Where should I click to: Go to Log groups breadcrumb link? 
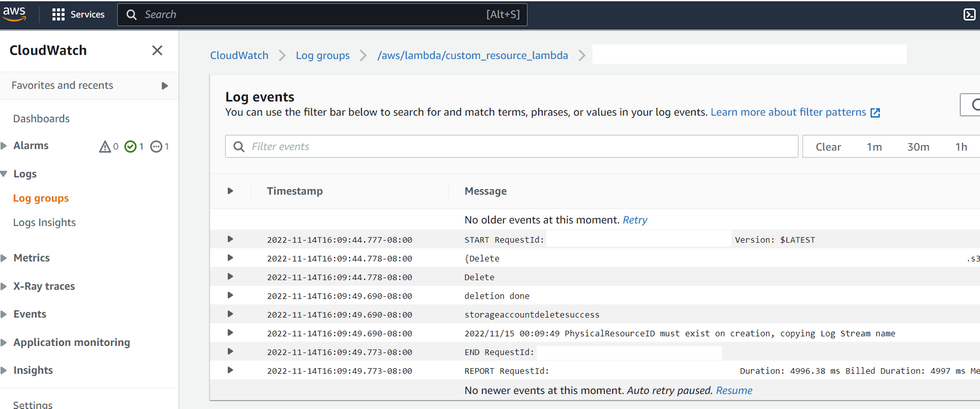(323, 55)
